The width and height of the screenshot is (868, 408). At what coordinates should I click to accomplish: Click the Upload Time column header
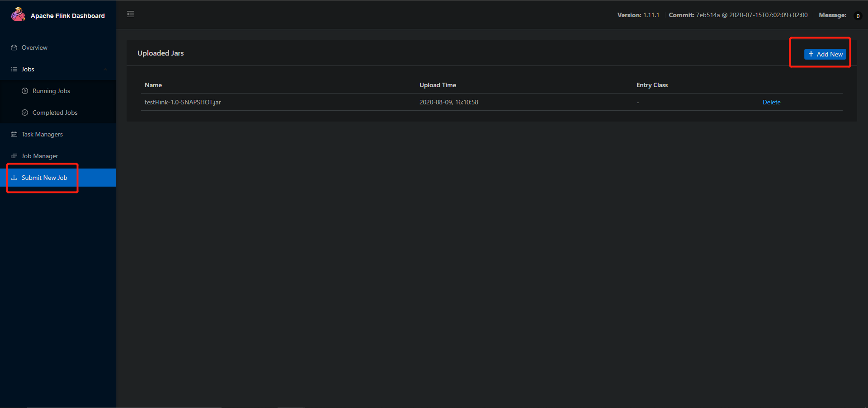[x=438, y=85]
